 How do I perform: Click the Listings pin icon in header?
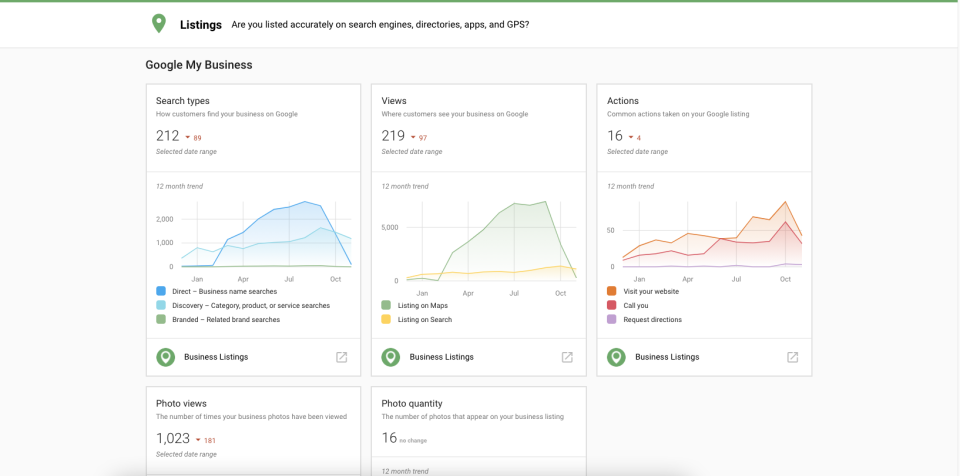click(x=158, y=24)
